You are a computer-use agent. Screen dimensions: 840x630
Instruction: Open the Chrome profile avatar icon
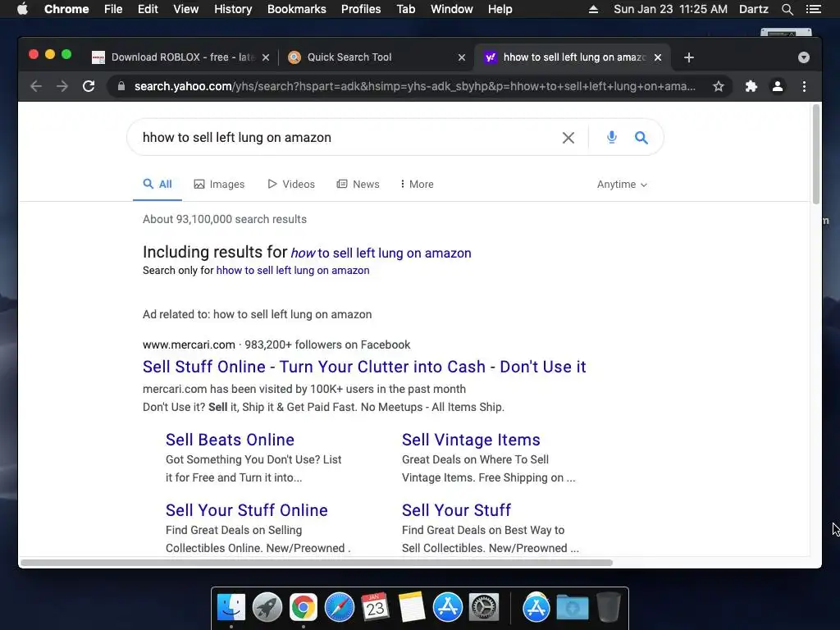coord(778,86)
